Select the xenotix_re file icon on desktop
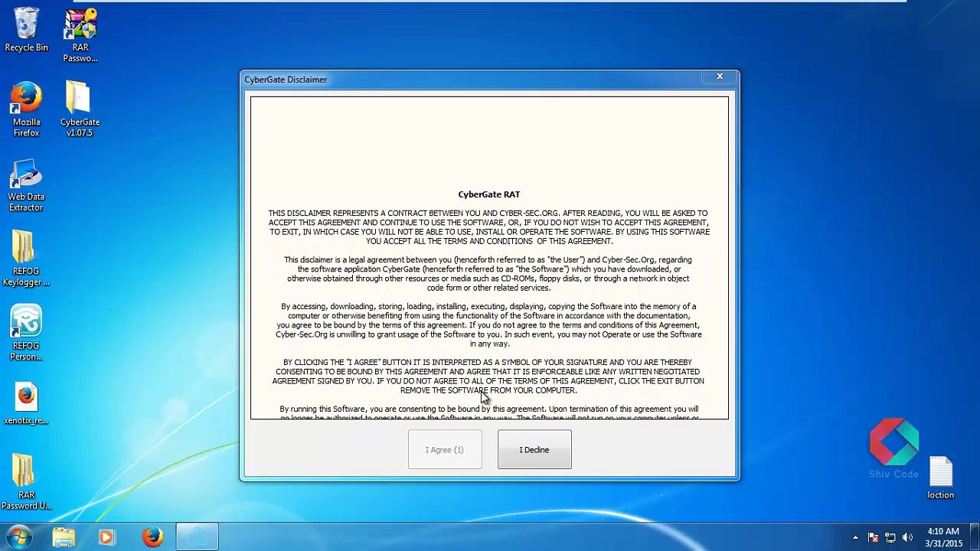 click(26, 404)
